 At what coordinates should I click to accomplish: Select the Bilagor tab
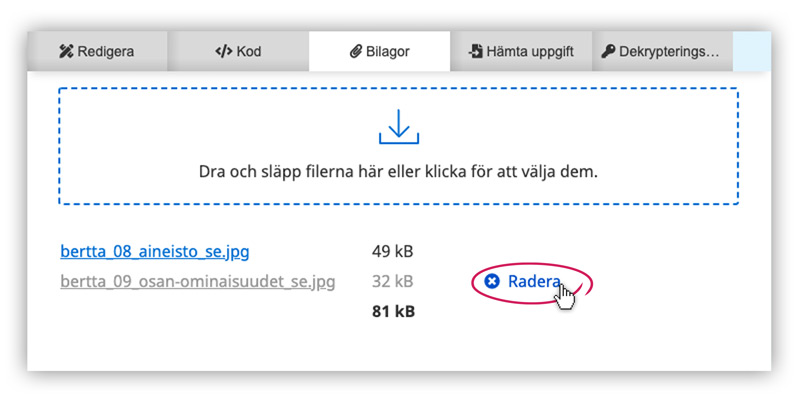pyautogui.click(x=380, y=51)
